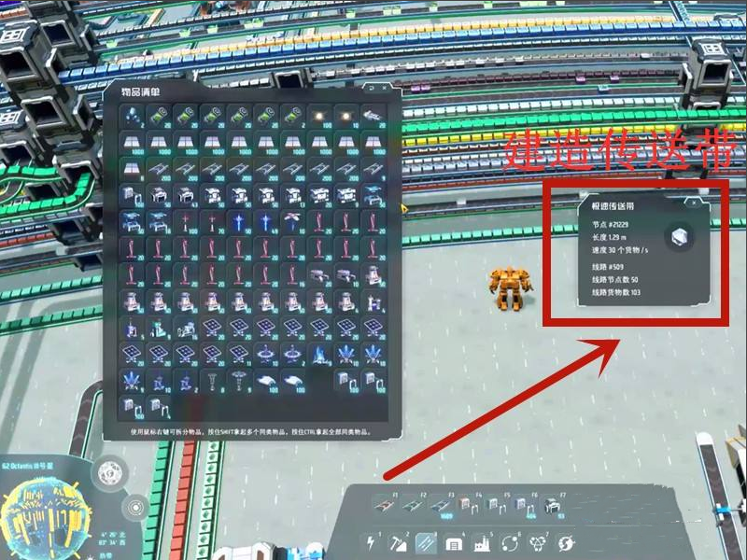Viewport: 747px width, 560px height.
Task: Click the 线路节点数 50 line
Action: (x=615, y=279)
